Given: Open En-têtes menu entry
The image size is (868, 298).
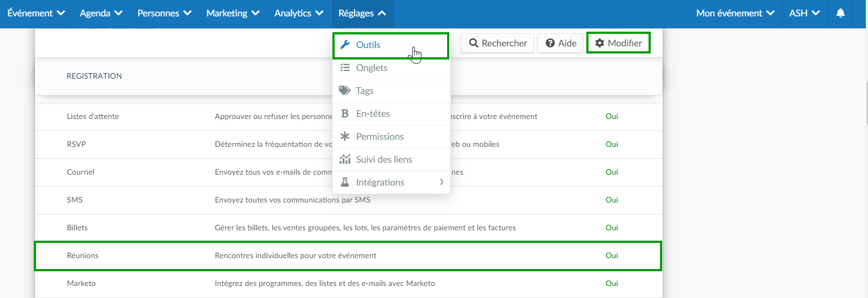Looking at the screenshot, I should point(391,114).
